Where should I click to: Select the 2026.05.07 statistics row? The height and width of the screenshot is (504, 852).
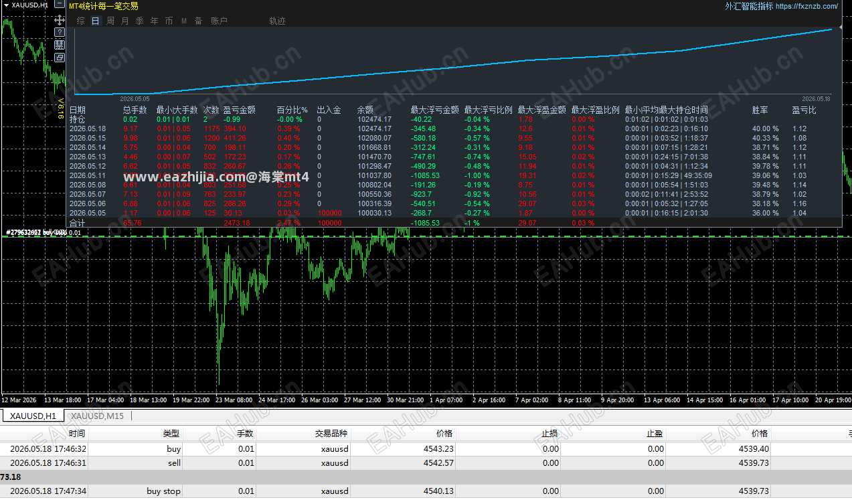[x=454, y=194]
